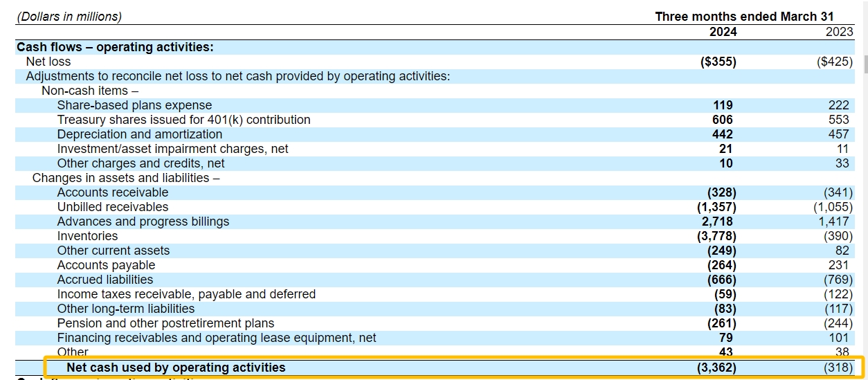Viewport: 868px width, 380px height.
Task: Click the 553 treasury shares value
Action: click(838, 120)
